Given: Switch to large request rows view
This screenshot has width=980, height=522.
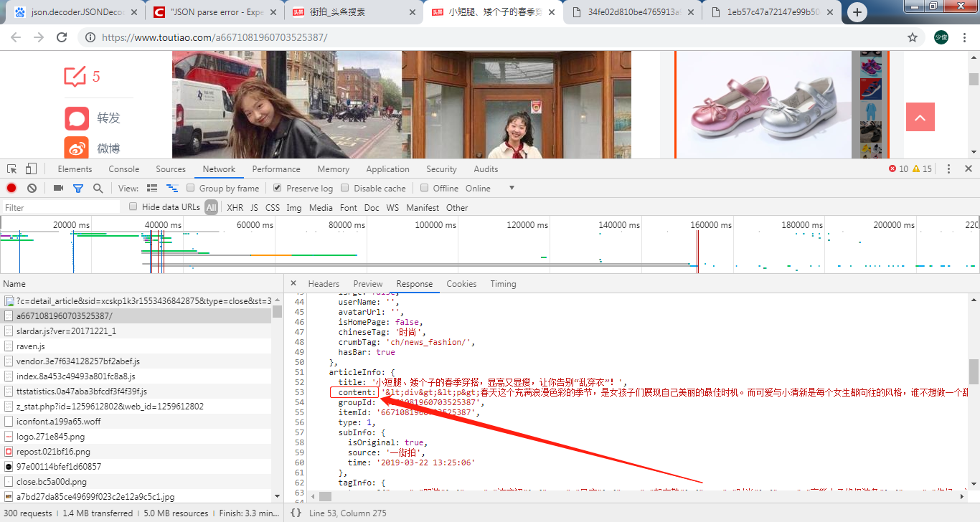Looking at the screenshot, I should pyautogui.click(x=152, y=188).
